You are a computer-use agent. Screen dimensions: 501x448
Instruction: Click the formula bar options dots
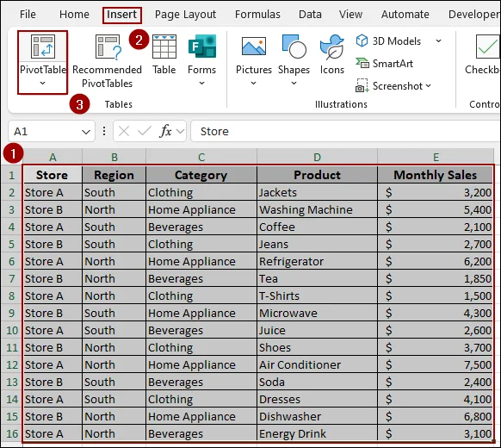point(104,131)
